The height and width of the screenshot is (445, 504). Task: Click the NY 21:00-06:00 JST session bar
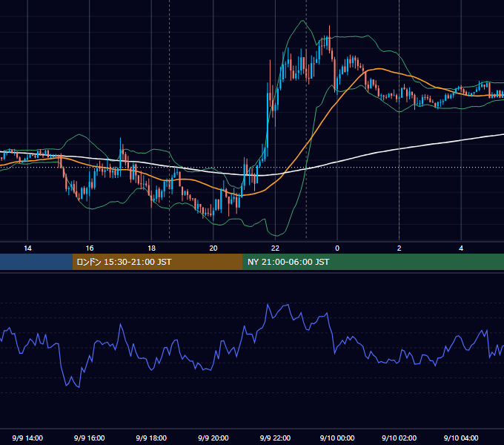(x=373, y=262)
